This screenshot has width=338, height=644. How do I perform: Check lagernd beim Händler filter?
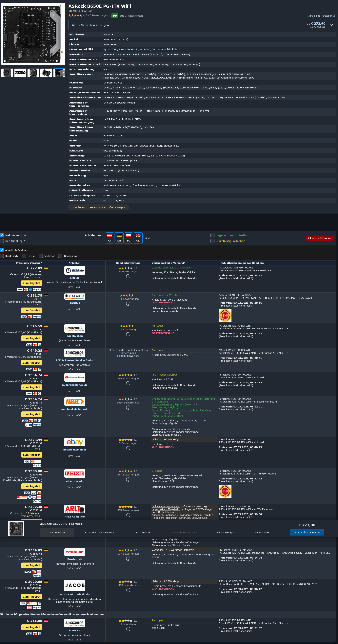(212, 235)
